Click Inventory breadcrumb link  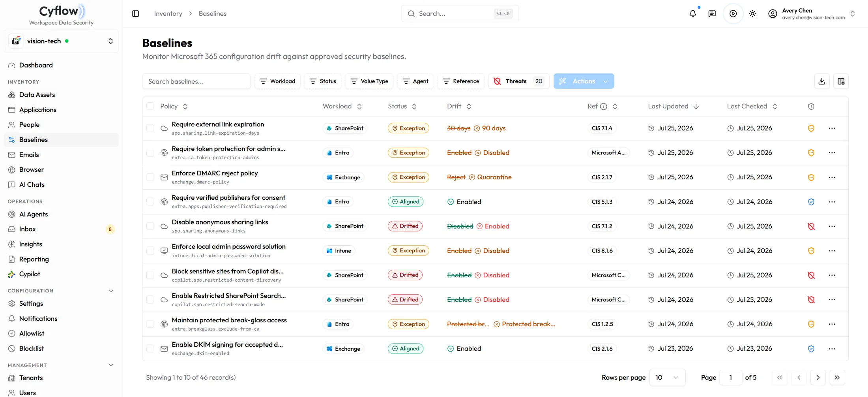coord(168,13)
